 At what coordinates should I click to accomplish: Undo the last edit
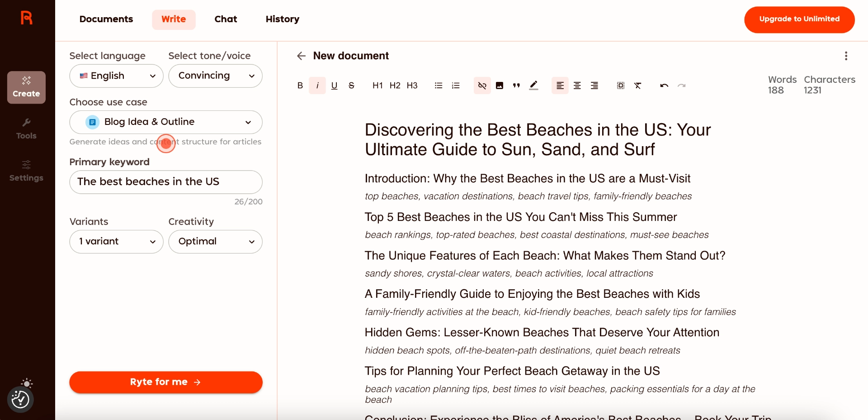664,86
